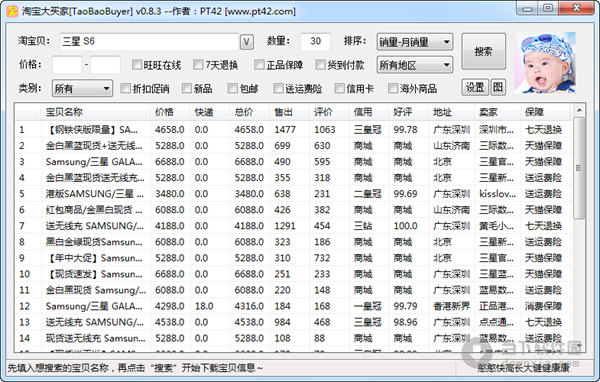Sort by the 价格 column header
Image resolution: width=600 pixels, height=382 pixels.
point(170,112)
